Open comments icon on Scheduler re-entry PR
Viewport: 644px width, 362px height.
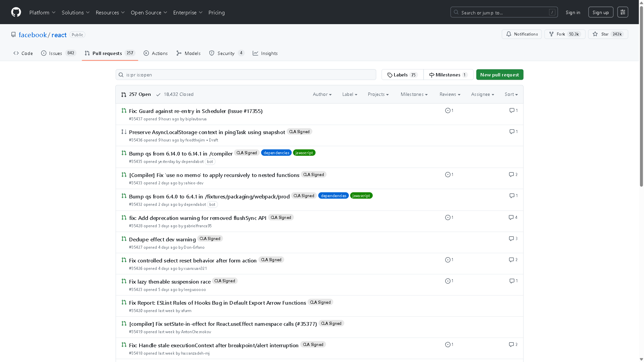[512, 110]
